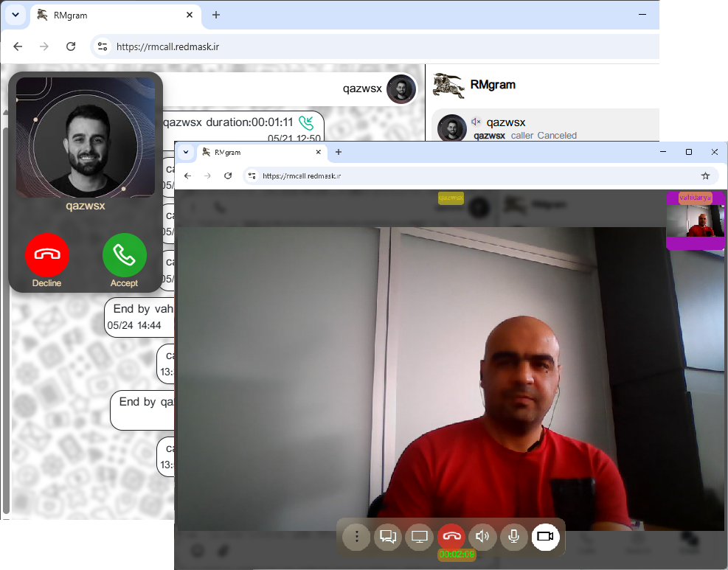728x570 pixels.
Task: Go forward in the front browser window
Action: 207,176
